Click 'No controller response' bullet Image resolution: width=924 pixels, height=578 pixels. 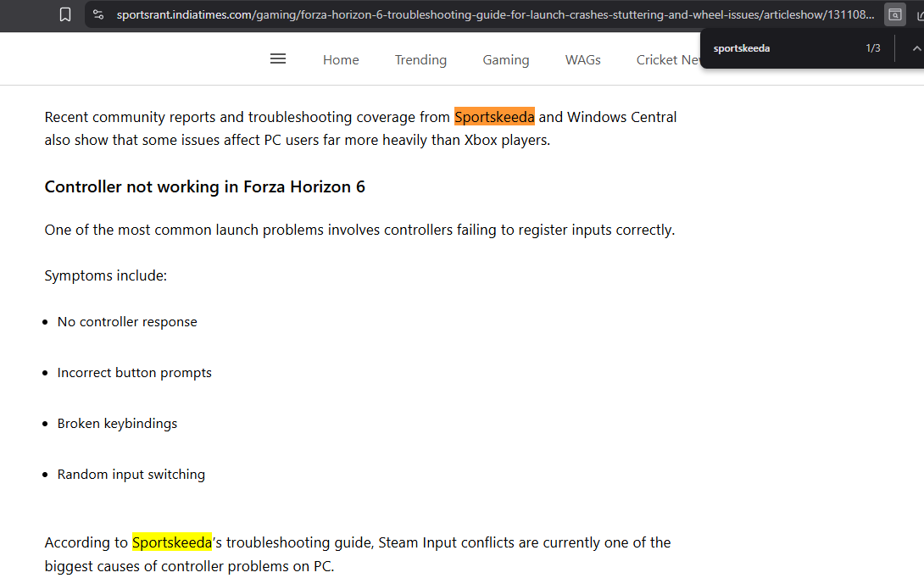(x=127, y=322)
